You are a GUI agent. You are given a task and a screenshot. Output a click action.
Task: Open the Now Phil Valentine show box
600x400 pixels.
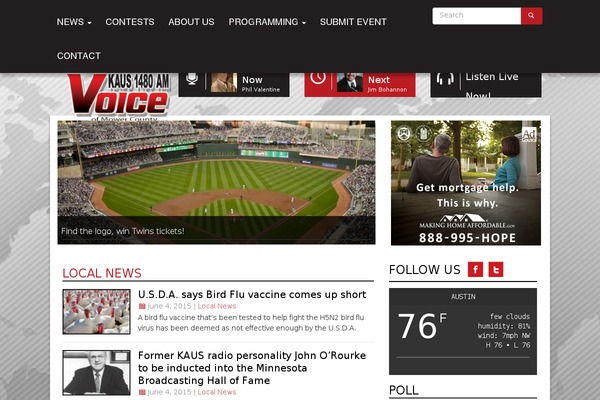pyautogui.click(x=234, y=85)
